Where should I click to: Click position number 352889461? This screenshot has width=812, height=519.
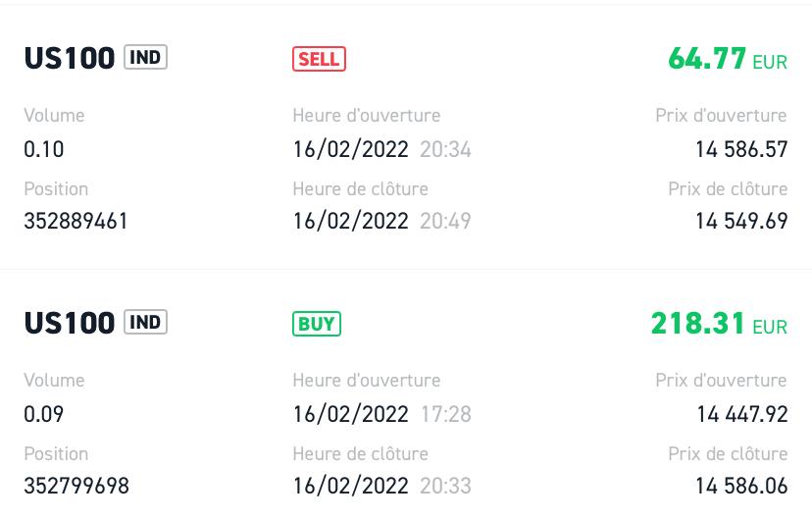click(76, 221)
